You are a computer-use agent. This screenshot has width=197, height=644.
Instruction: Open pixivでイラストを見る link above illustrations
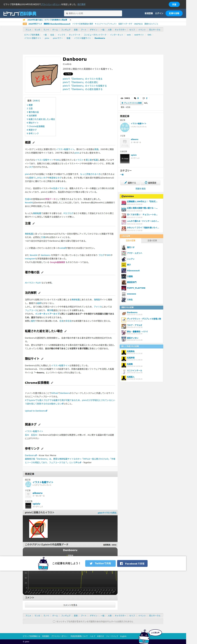[x=107, y=513]
